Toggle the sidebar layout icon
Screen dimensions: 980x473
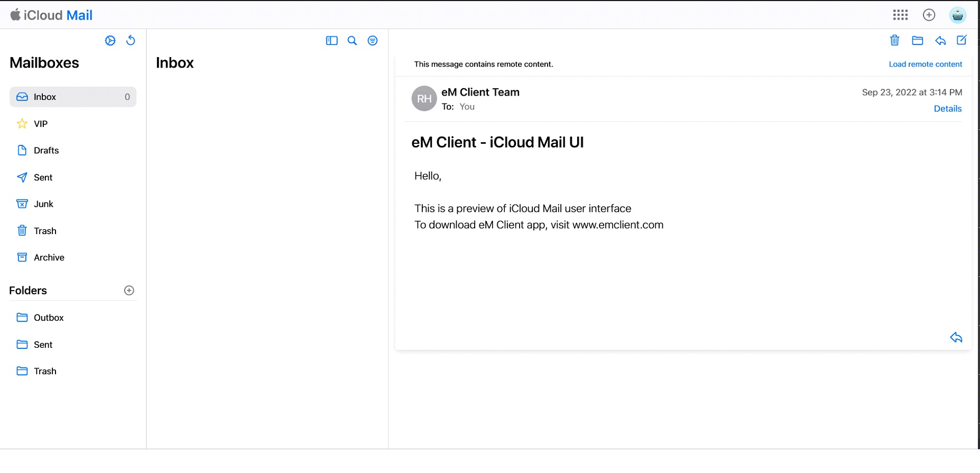(331, 41)
